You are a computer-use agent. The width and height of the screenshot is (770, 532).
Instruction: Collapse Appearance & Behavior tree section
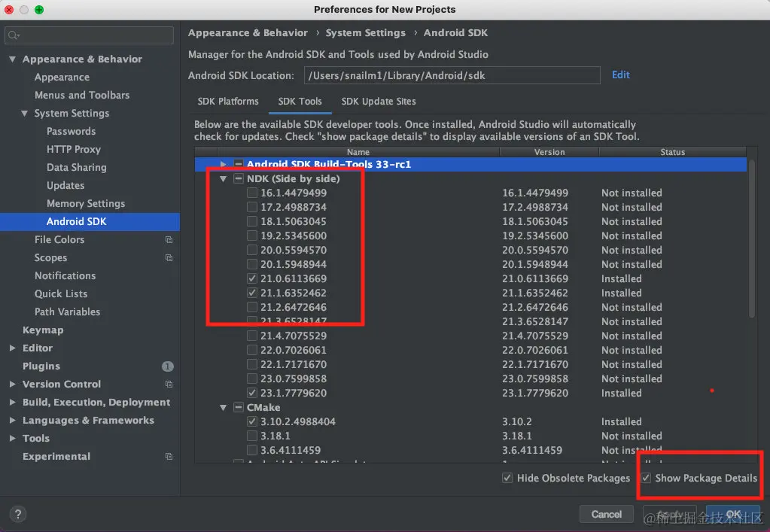(12, 59)
